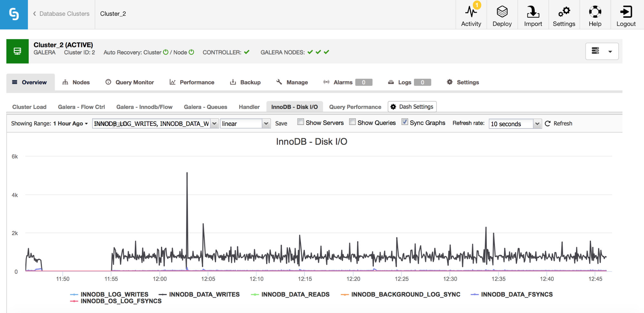
Task: Open the Backup tab
Action: [245, 82]
